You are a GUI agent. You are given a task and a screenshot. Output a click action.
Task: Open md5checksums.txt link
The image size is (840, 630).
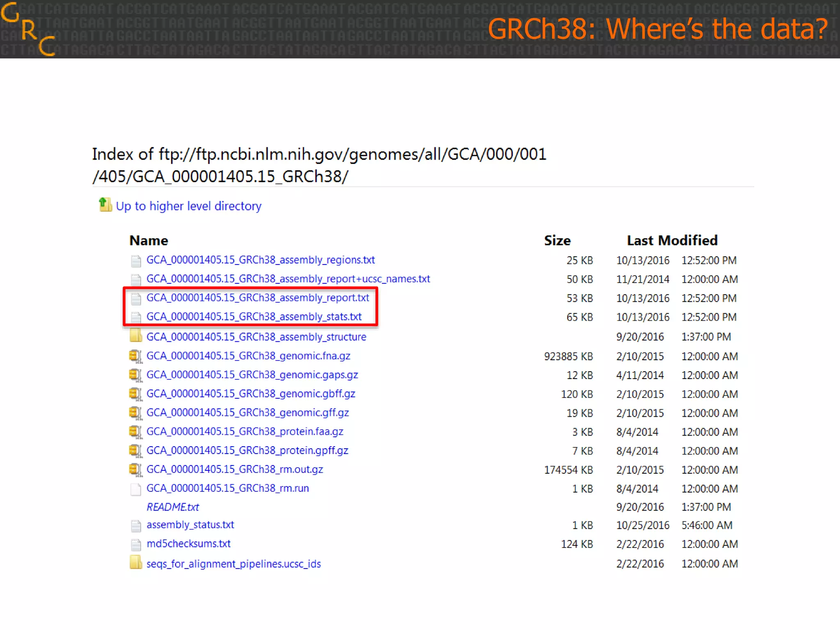click(x=189, y=544)
